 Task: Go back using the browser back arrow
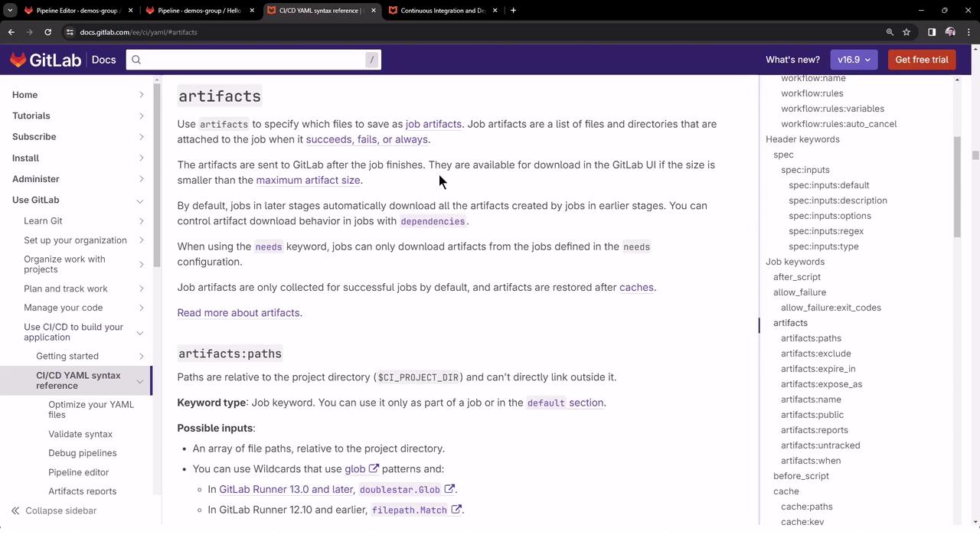pos(11,32)
